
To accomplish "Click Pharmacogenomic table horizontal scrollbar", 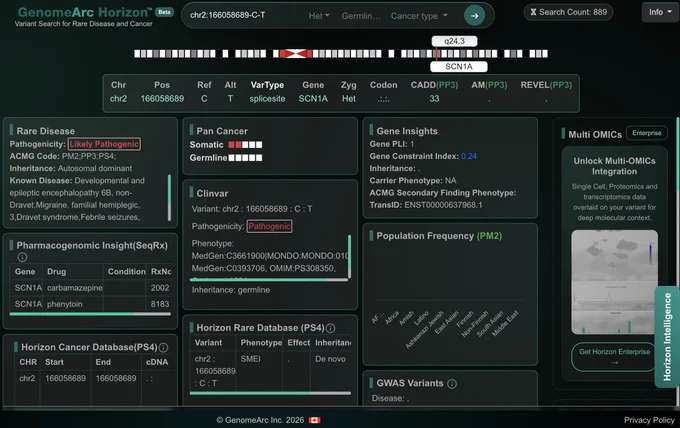I will click(90, 314).
